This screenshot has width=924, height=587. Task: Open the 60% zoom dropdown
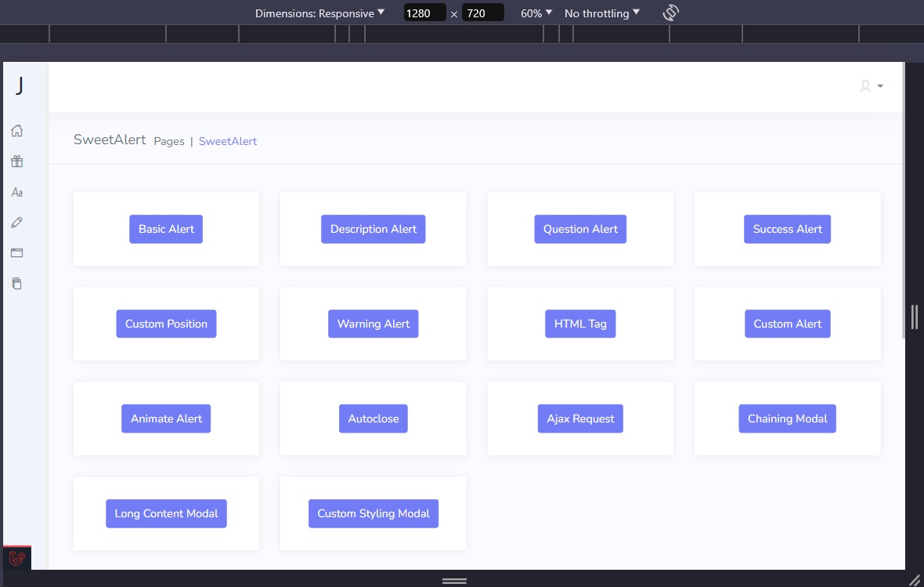pos(533,13)
